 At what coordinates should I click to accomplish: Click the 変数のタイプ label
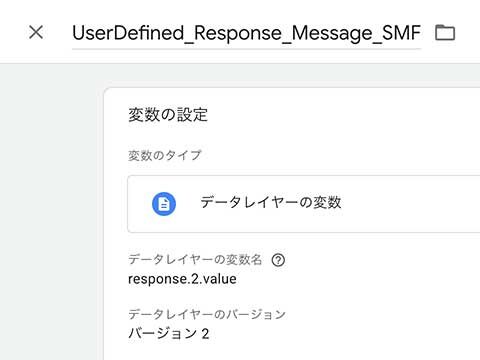click(x=165, y=155)
